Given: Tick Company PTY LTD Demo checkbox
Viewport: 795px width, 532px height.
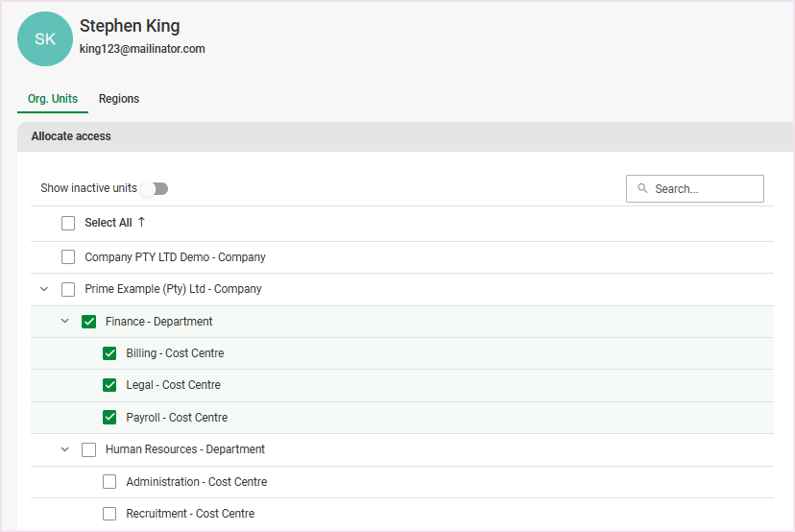Looking at the screenshot, I should point(68,257).
